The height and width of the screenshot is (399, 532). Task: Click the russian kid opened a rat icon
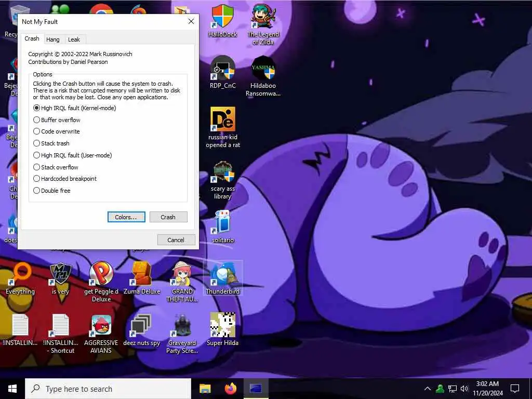pos(222,127)
